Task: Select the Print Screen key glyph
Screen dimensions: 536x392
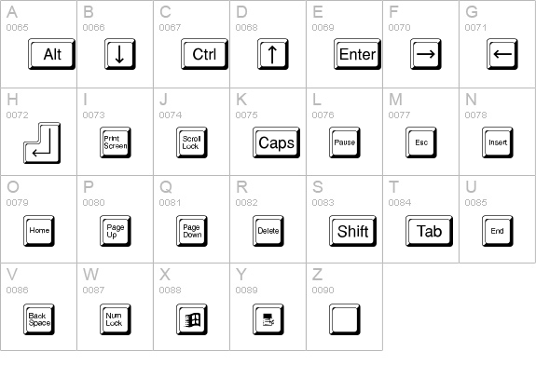Action: (116, 142)
